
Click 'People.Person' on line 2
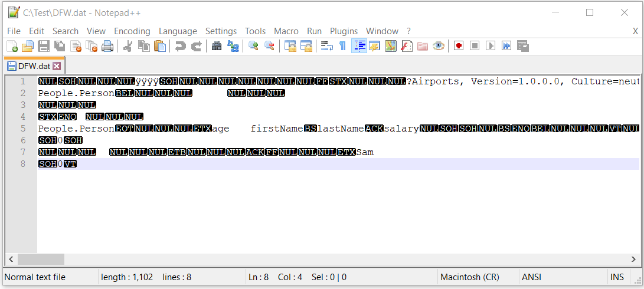point(76,94)
